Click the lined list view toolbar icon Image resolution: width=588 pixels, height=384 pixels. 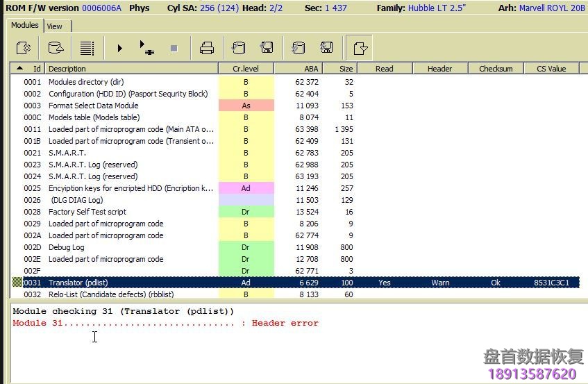pos(87,48)
